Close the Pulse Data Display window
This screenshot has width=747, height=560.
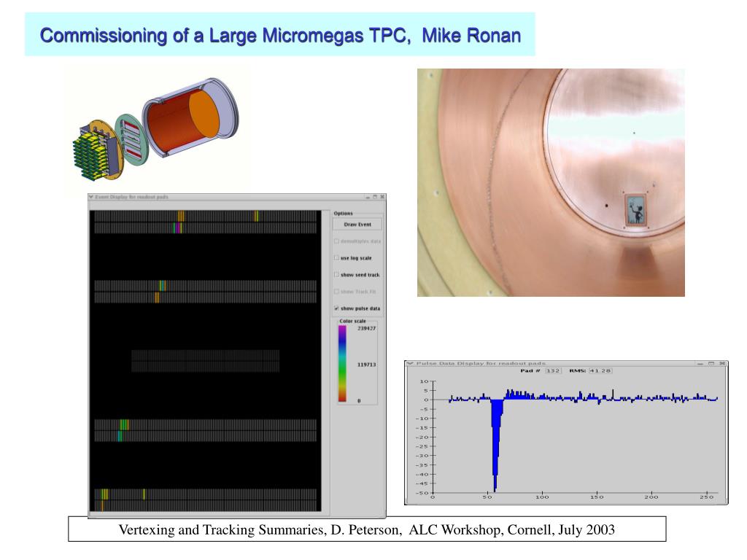722,363
